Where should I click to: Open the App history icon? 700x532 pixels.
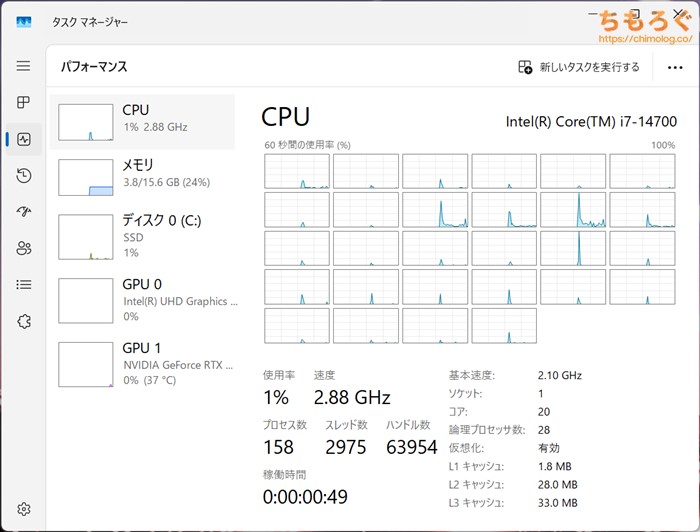(x=24, y=175)
